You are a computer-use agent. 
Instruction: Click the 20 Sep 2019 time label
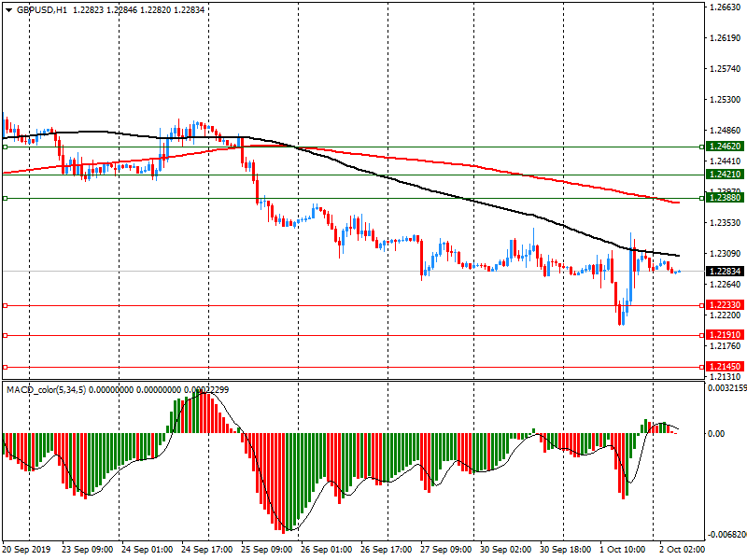[25, 550]
